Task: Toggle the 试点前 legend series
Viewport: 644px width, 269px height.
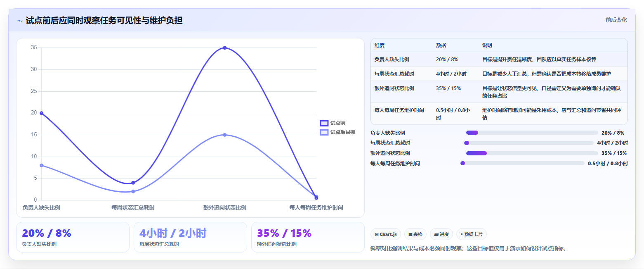Action: 333,123
